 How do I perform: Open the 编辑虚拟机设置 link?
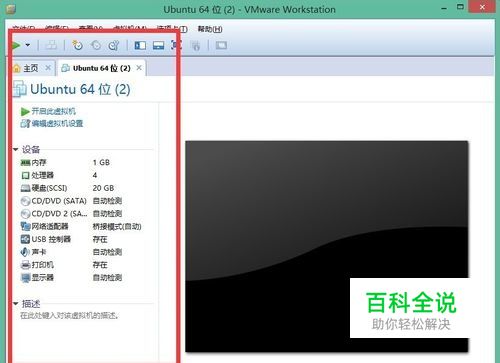pyautogui.click(x=52, y=124)
